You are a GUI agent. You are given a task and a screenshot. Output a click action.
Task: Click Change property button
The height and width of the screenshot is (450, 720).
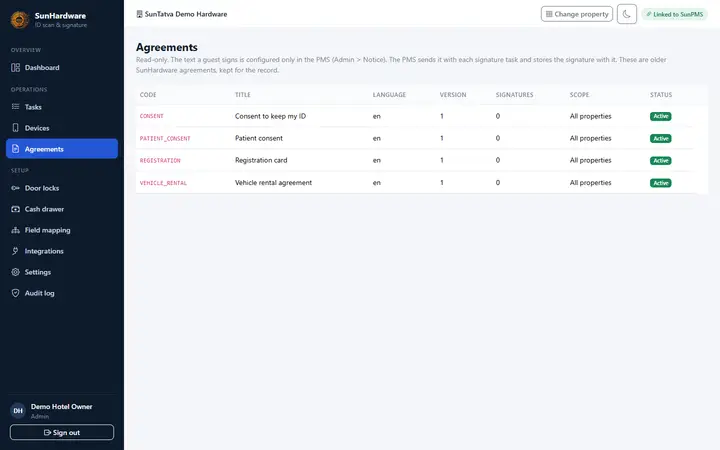coord(577,14)
